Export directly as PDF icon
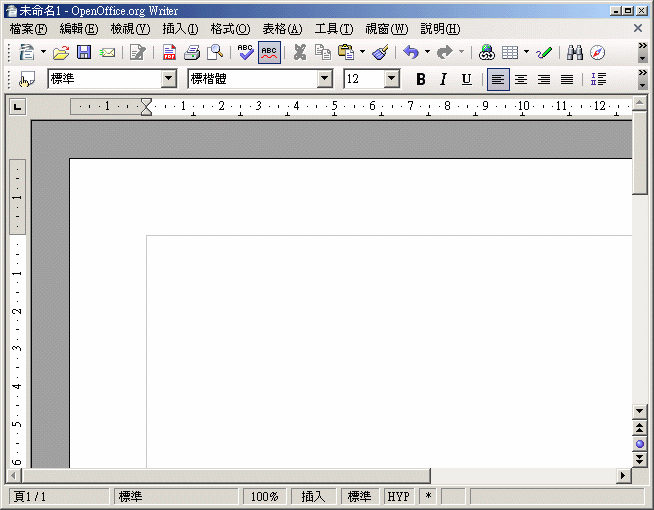 (169, 53)
